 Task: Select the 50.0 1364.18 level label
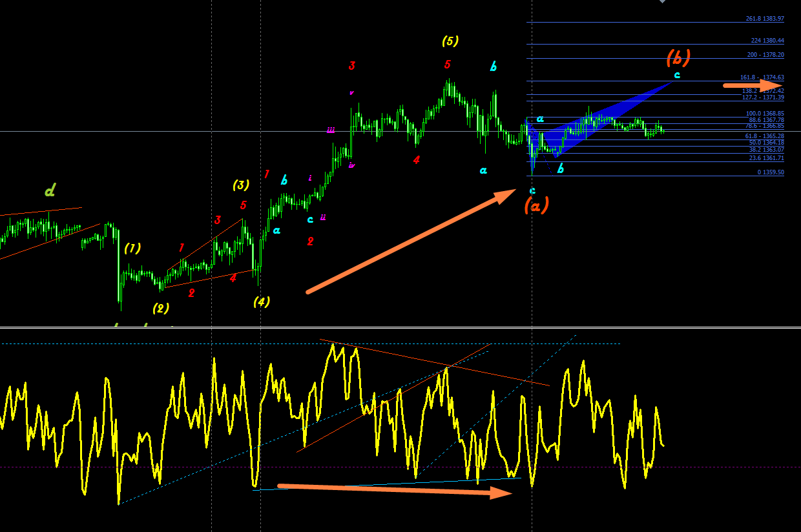coord(766,143)
